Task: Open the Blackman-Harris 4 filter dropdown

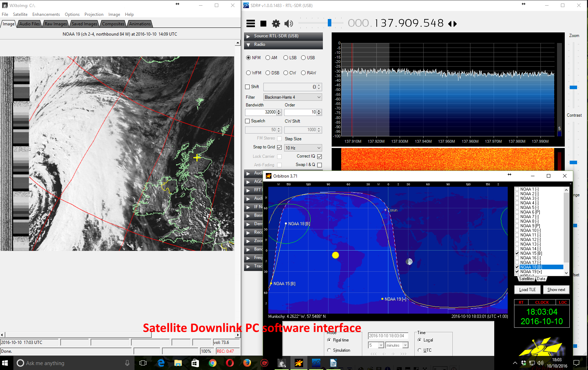Action: coord(293,97)
